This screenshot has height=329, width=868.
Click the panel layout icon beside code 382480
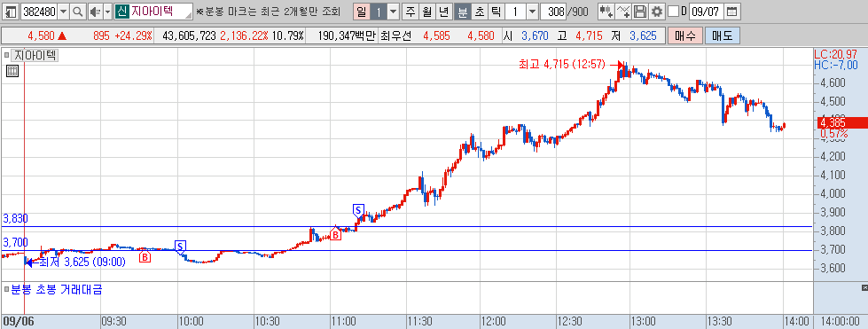click(x=11, y=11)
